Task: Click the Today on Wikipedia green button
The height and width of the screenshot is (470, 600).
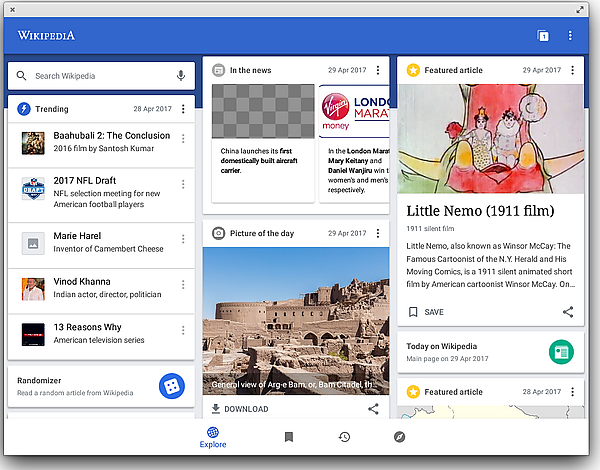Action: (561, 352)
